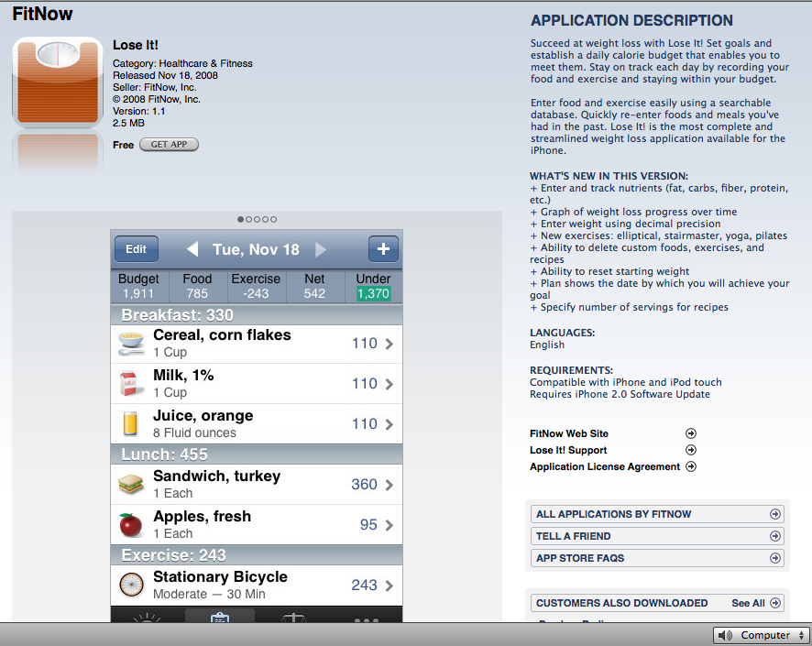The width and height of the screenshot is (812, 646).
Task: Click the Breakfast: 330 section header
Action: pyautogui.click(x=257, y=314)
